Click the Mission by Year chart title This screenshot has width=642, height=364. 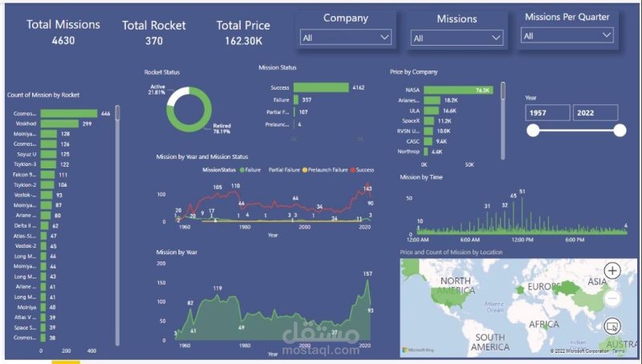(x=177, y=252)
